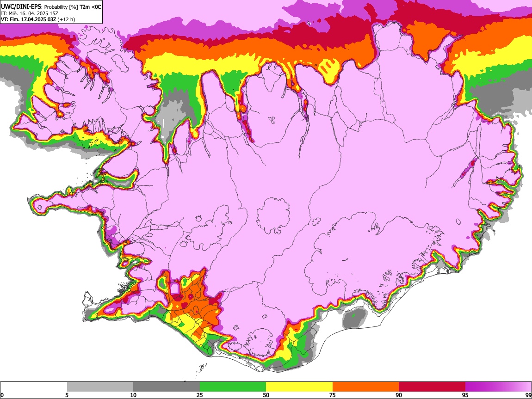This screenshot has width=532, height=399.
Task: Click the light gray 5-10 legend swatch
Action: 100,387
